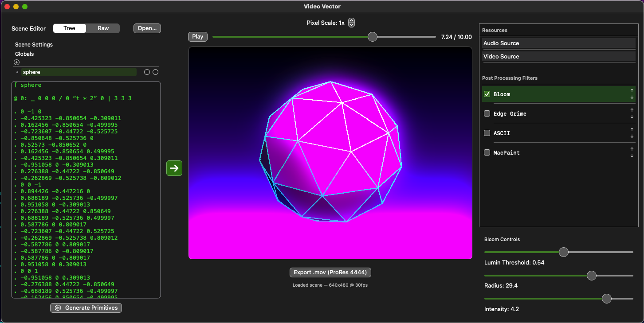Enable the Edge Grime filter
The width and height of the screenshot is (644, 323).
[487, 113]
